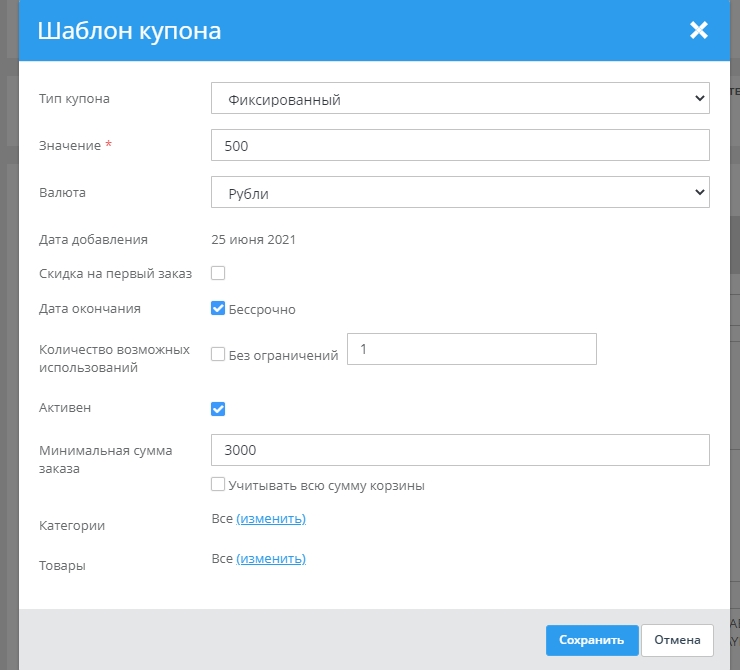Click the Шаблон купона dialog title
Image resolution: width=740 pixels, height=670 pixels.
click(x=129, y=31)
